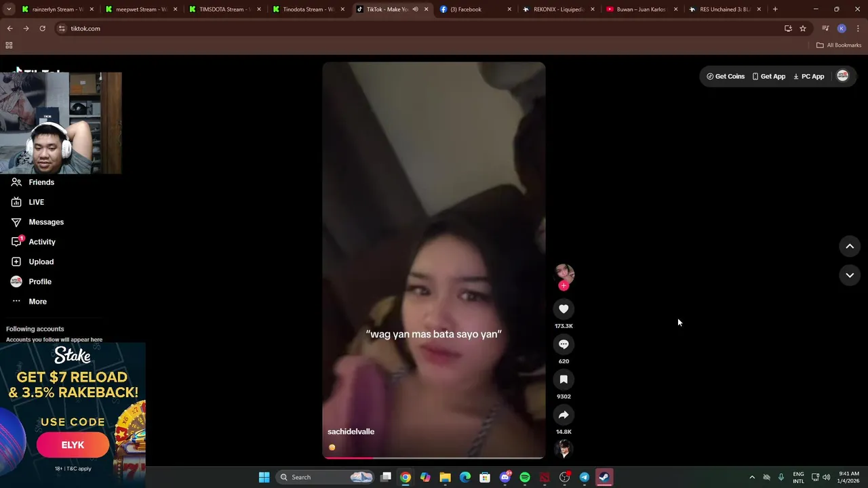Switch to the Buwan – Juan Karlos tab
This screenshot has width=868, height=488.
[642, 9]
